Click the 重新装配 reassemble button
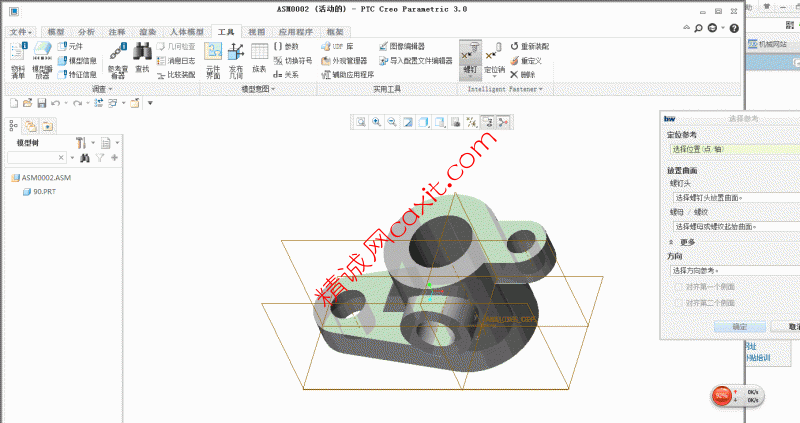 pyautogui.click(x=530, y=46)
